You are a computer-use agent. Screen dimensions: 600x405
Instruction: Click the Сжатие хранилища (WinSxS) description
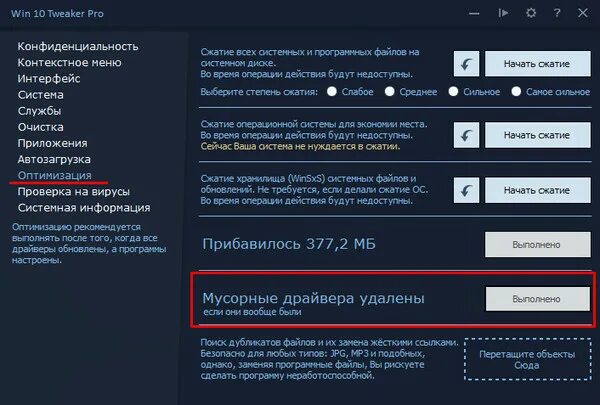pos(314,189)
